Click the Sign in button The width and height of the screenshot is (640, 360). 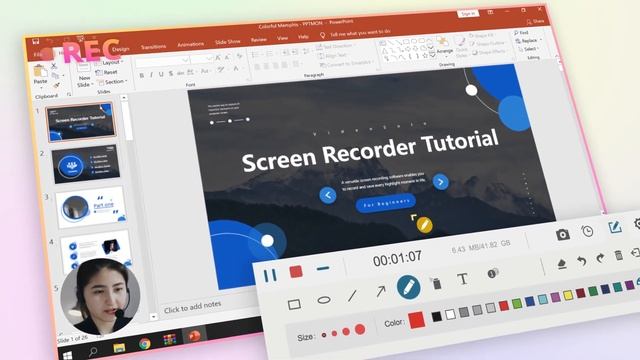click(468, 13)
